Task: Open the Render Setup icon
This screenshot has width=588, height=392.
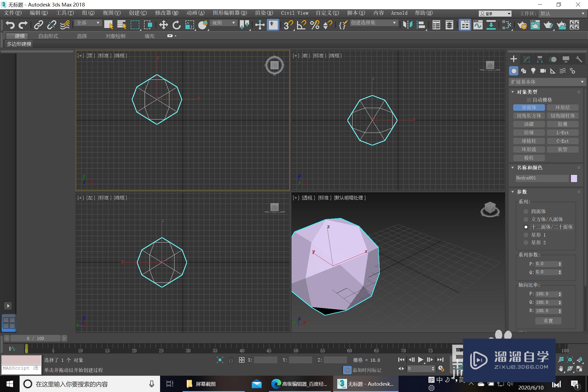Action: point(522,25)
